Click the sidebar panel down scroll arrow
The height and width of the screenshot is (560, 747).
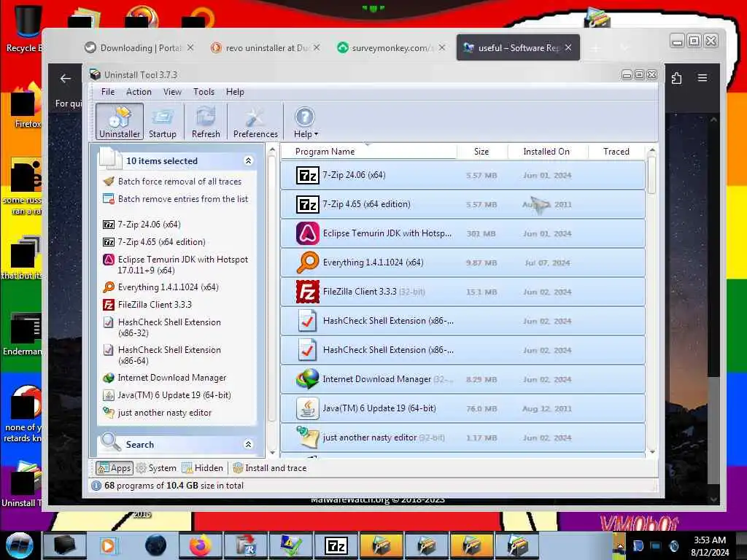tap(272, 453)
